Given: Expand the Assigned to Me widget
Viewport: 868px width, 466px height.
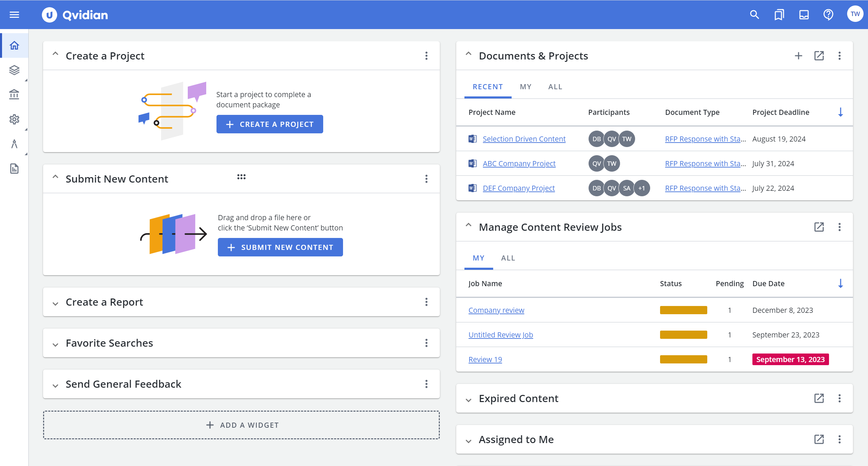Looking at the screenshot, I should [x=469, y=441].
